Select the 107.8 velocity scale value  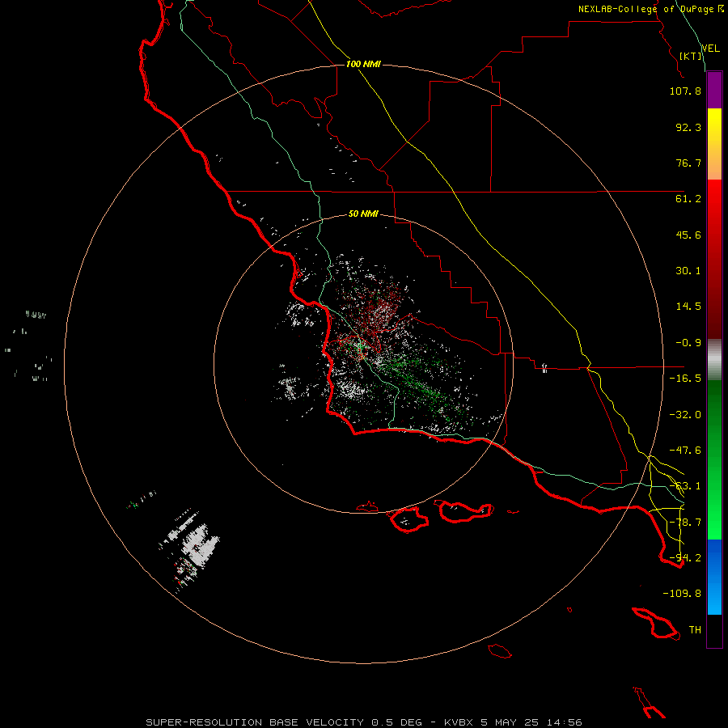(x=685, y=91)
